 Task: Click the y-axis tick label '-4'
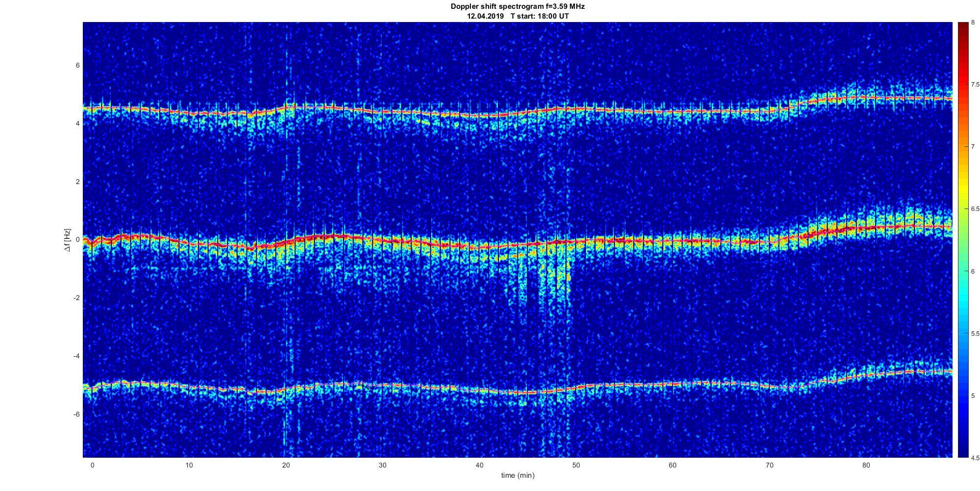point(76,356)
